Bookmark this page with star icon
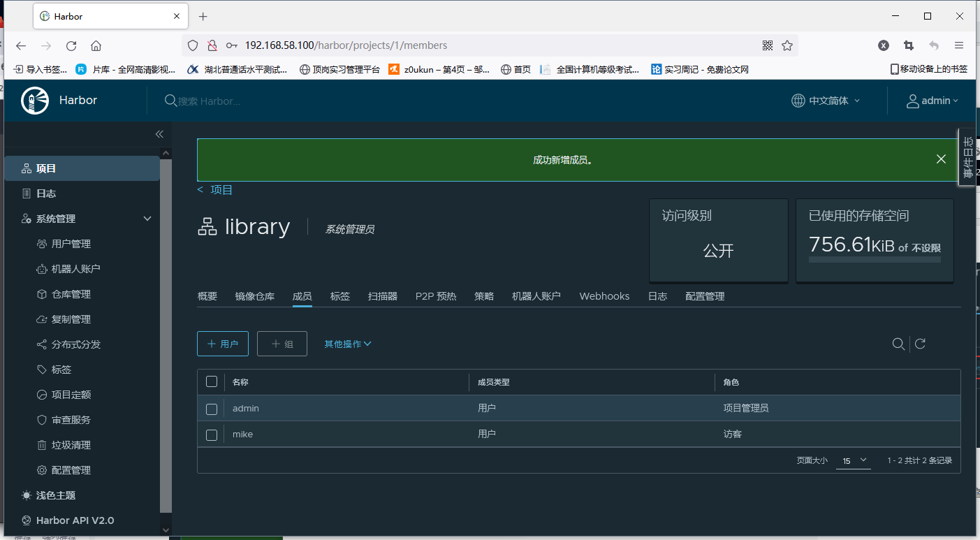Viewport: 980px width, 540px height. [x=787, y=45]
